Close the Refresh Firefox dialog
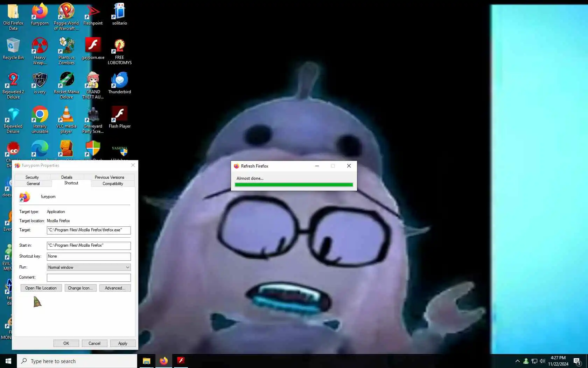 (349, 166)
